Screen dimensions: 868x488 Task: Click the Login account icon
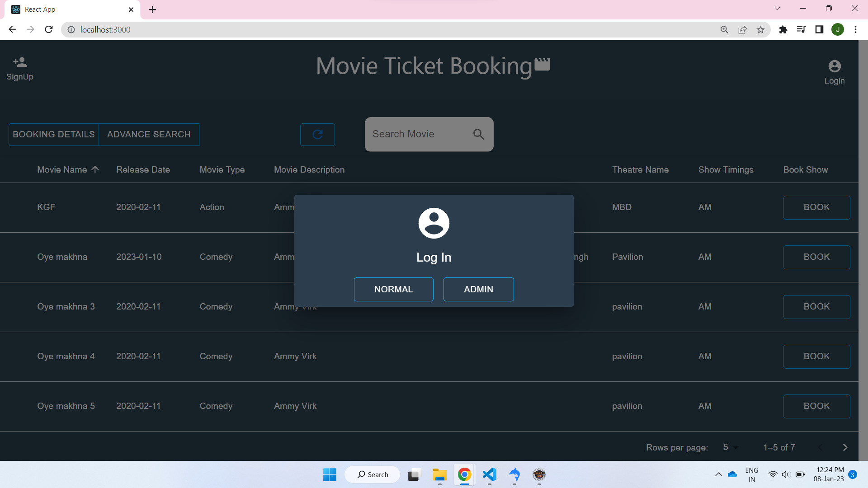pyautogui.click(x=834, y=66)
